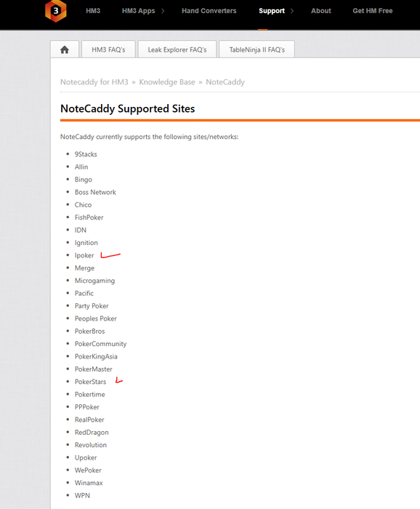420x509 pixels.
Task: Click the Pacific list entry
Action: [x=84, y=294]
